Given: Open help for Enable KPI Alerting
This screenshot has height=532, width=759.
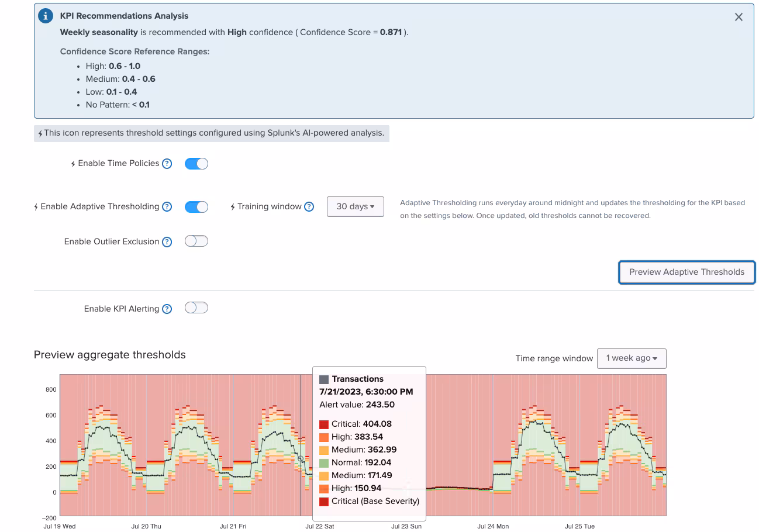Looking at the screenshot, I should pos(167,309).
